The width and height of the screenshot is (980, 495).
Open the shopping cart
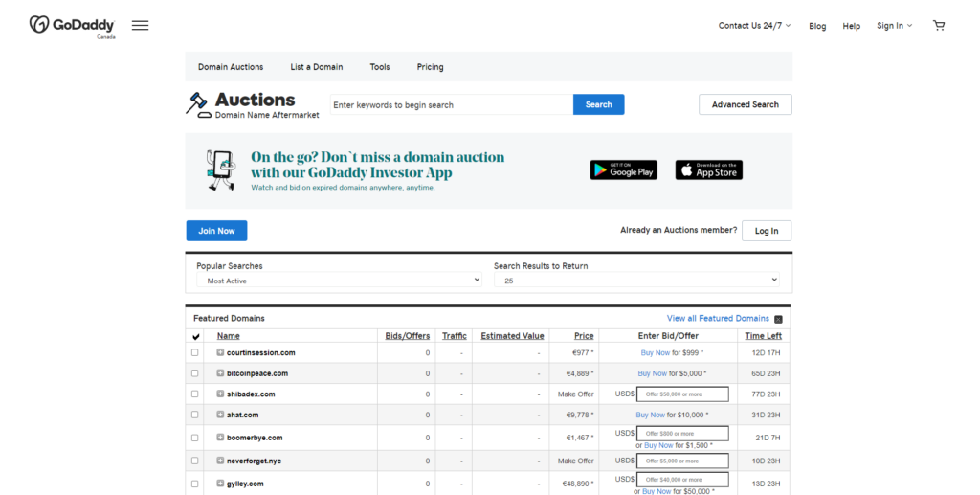939,26
